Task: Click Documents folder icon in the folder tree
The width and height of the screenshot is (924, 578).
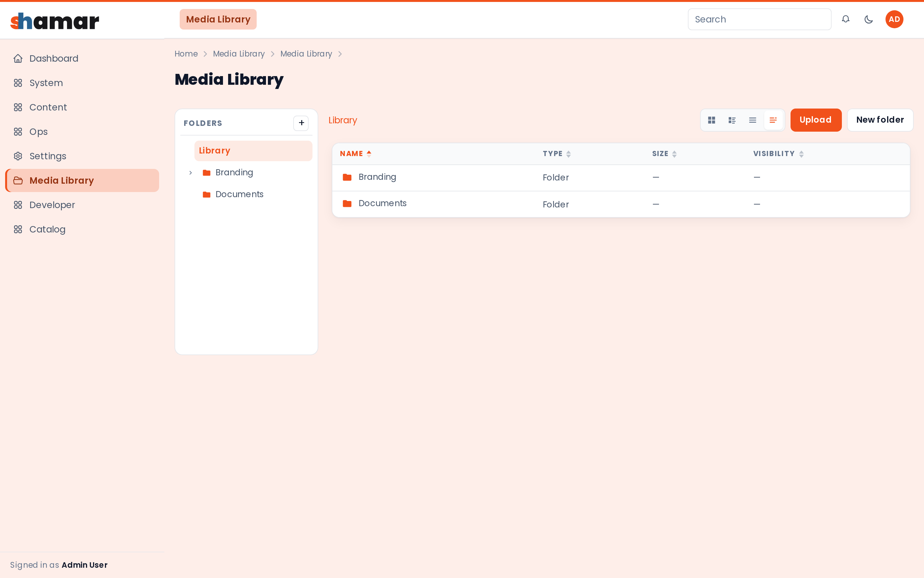Action: 207,195
